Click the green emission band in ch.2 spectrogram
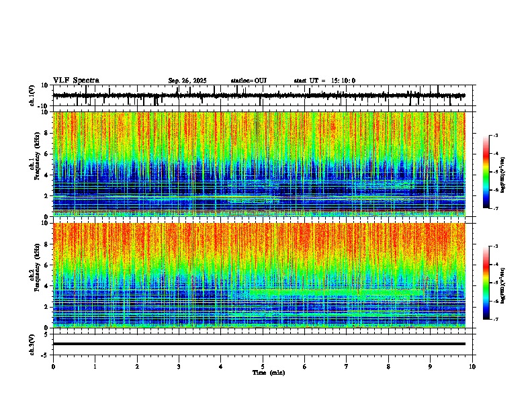The height and width of the screenshot is (411, 532). [338, 292]
